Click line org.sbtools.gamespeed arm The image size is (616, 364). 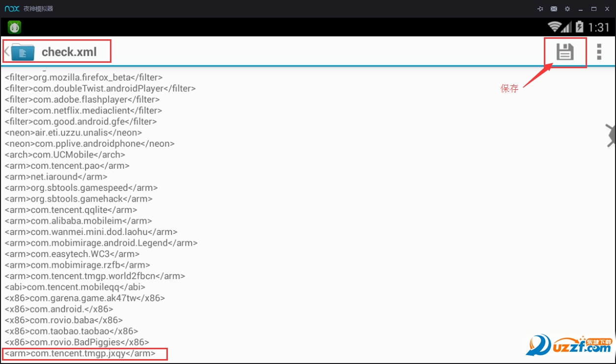[x=81, y=188]
